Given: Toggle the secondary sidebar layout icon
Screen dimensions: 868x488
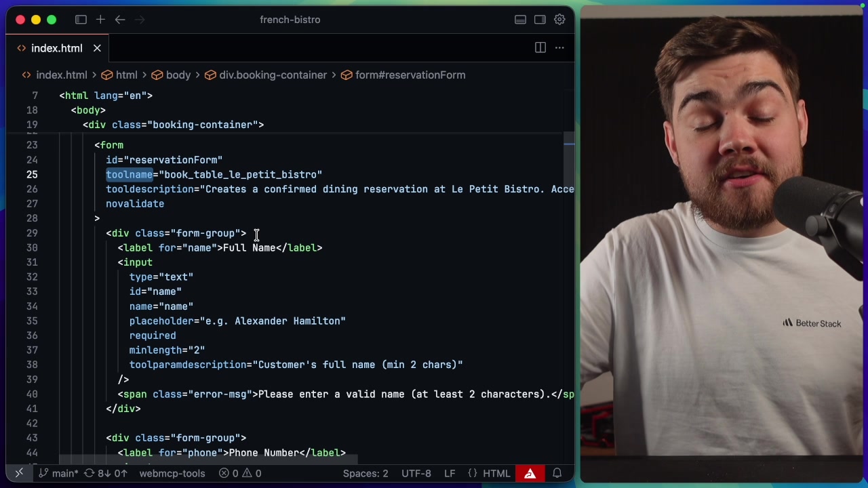Looking at the screenshot, I should tap(540, 20).
